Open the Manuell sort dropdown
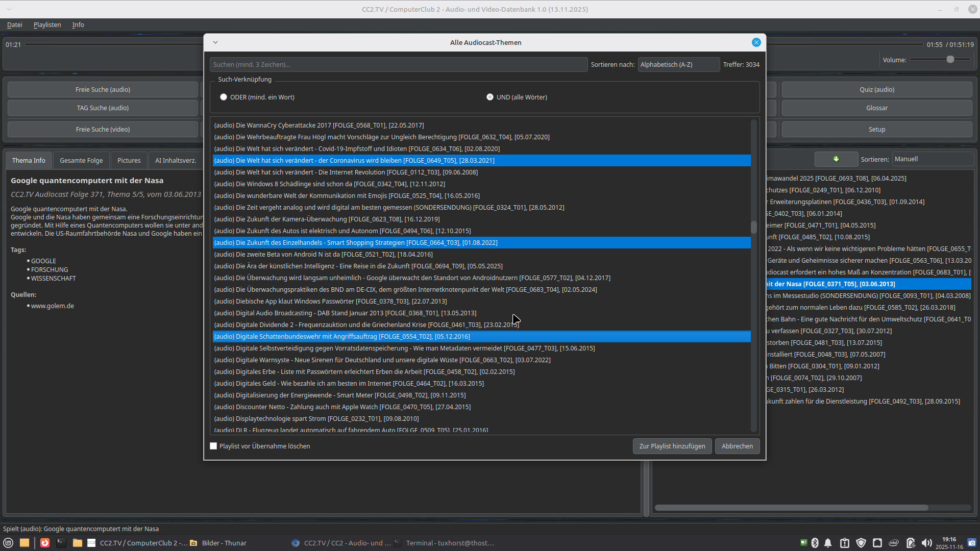 932,159
